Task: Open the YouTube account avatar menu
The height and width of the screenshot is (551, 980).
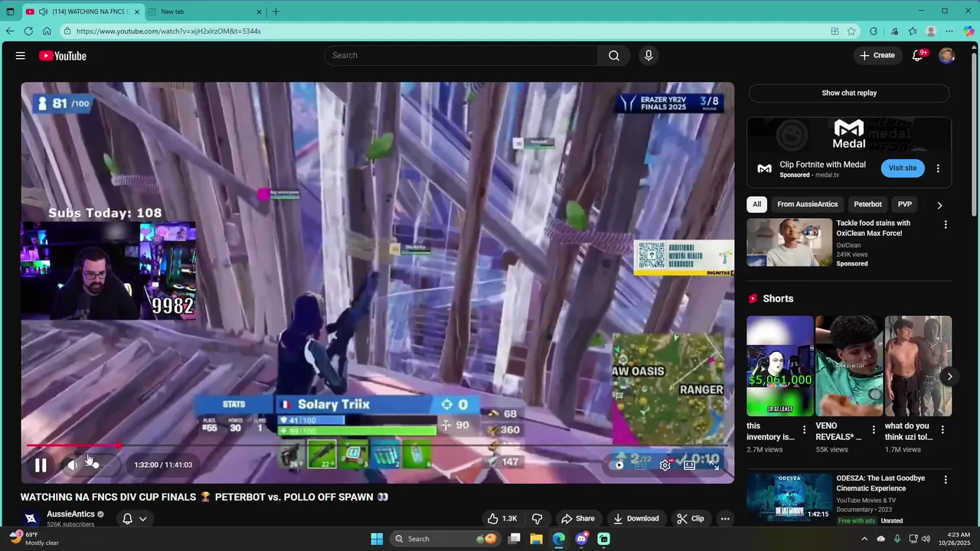Action: point(947,55)
